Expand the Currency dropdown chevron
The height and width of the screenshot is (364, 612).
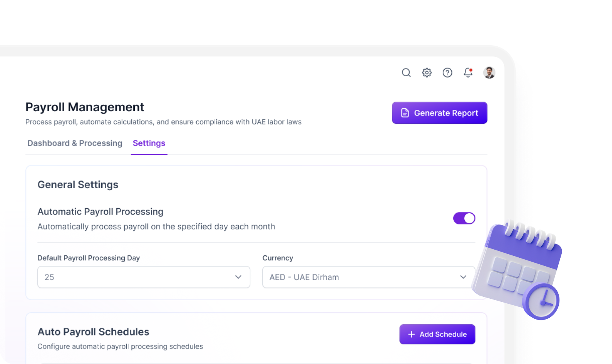pyautogui.click(x=463, y=277)
